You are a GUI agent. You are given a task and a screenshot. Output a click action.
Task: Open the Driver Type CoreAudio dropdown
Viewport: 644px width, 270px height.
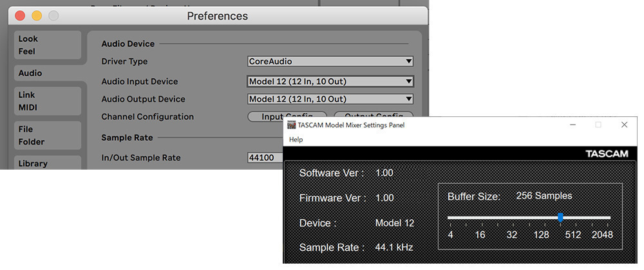pyautogui.click(x=330, y=62)
